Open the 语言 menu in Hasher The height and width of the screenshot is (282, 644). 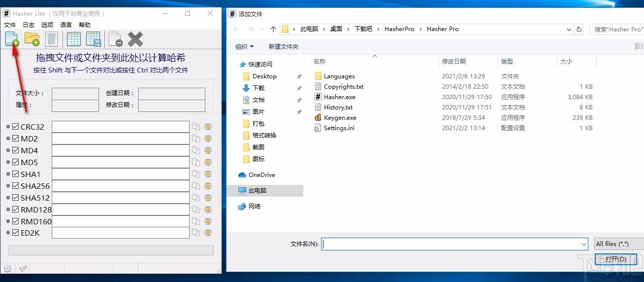[66, 25]
